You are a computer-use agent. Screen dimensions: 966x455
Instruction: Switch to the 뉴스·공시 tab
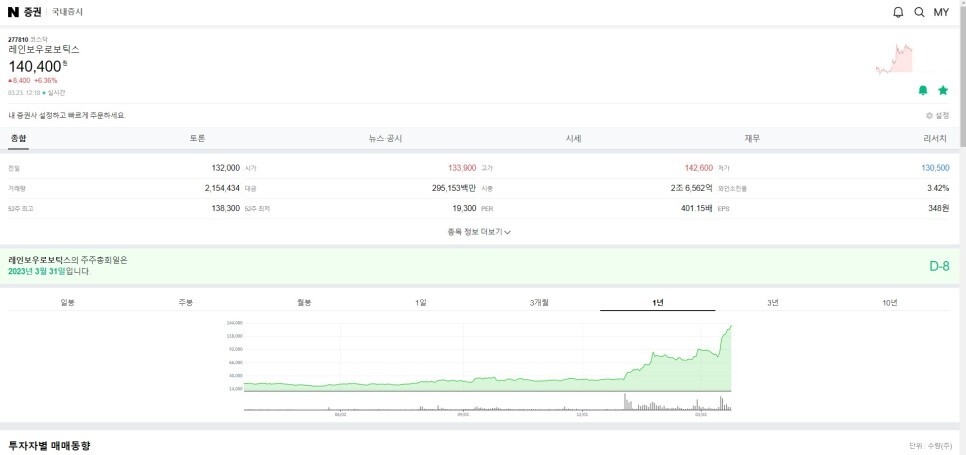click(386, 139)
